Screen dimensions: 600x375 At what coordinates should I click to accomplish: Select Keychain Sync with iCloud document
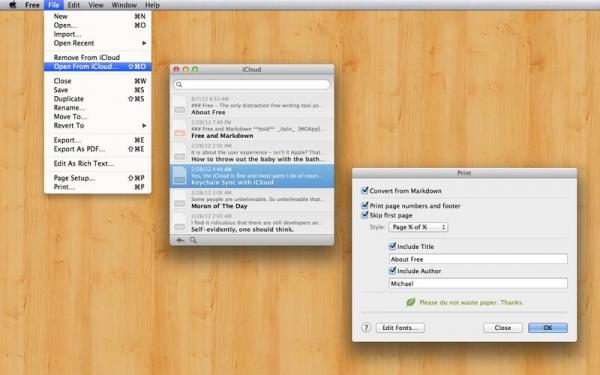pyautogui.click(x=252, y=176)
